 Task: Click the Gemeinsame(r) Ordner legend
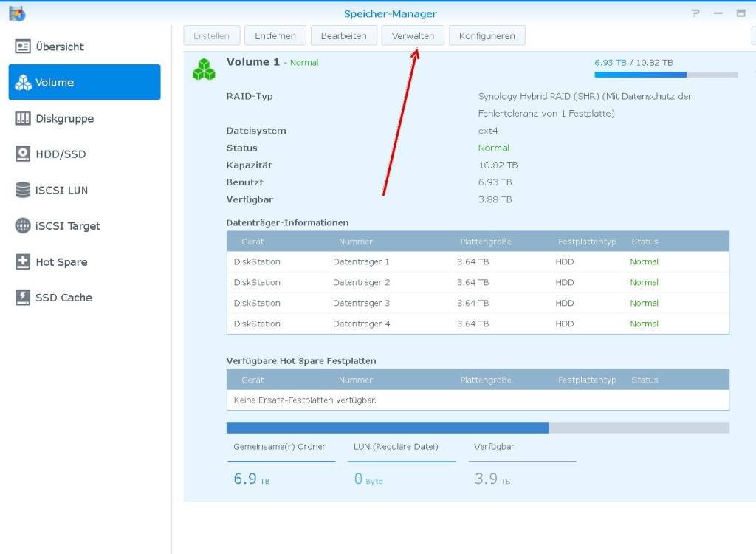coord(280,446)
